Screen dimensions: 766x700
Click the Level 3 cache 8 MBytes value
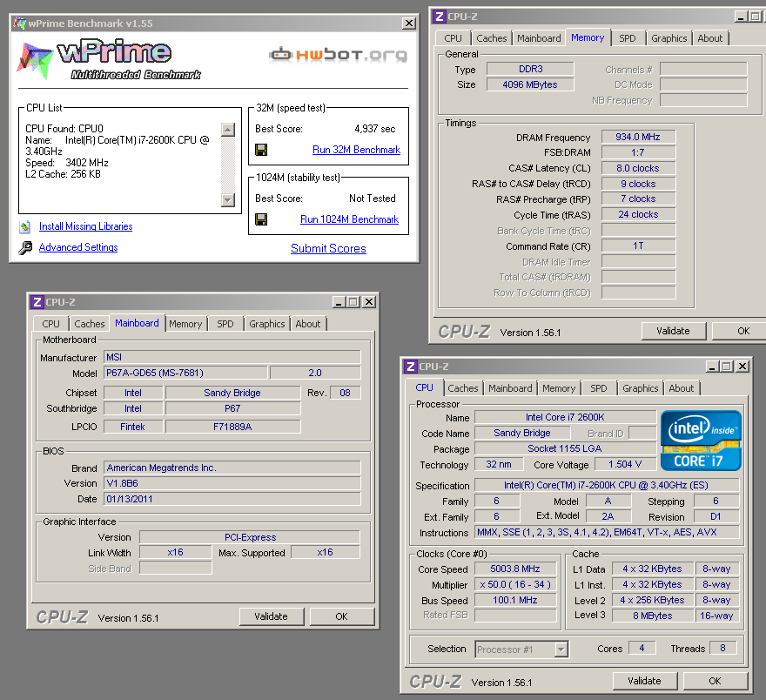(653, 615)
